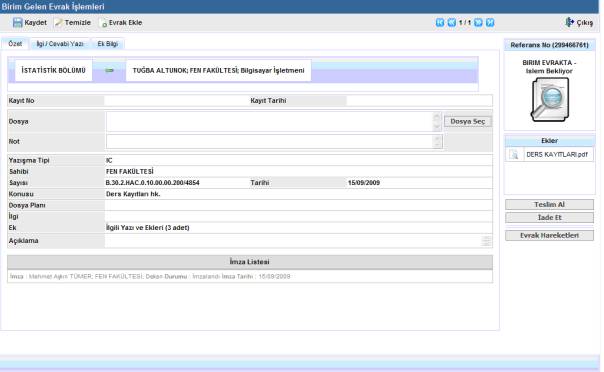Image resolution: width=604 pixels, height=372 pixels.
Task: Click the document number B.30.2.HAC.0.10.00.00.200/4854
Action: (x=153, y=183)
